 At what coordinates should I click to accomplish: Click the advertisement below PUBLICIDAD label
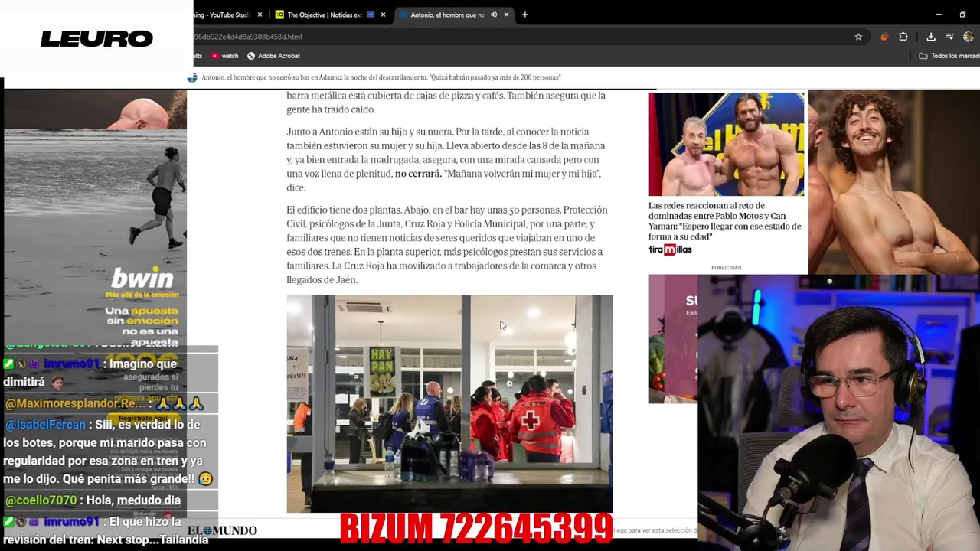click(x=673, y=338)
